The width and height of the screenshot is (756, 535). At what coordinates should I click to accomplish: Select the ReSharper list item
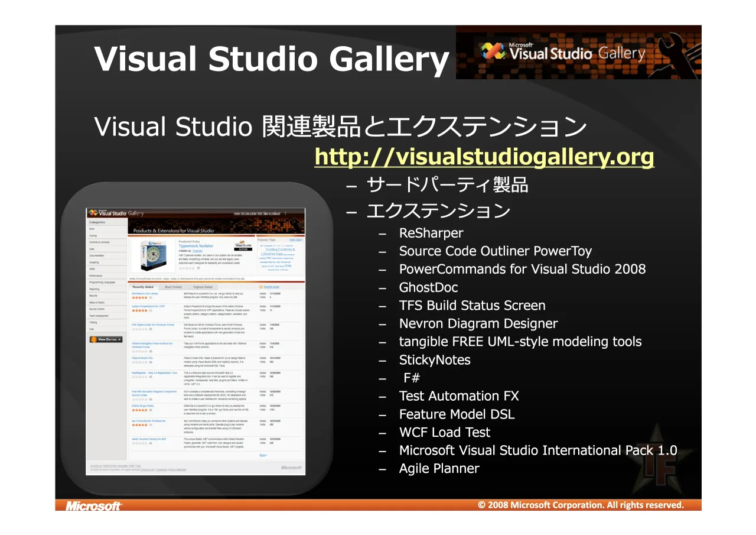431,233
